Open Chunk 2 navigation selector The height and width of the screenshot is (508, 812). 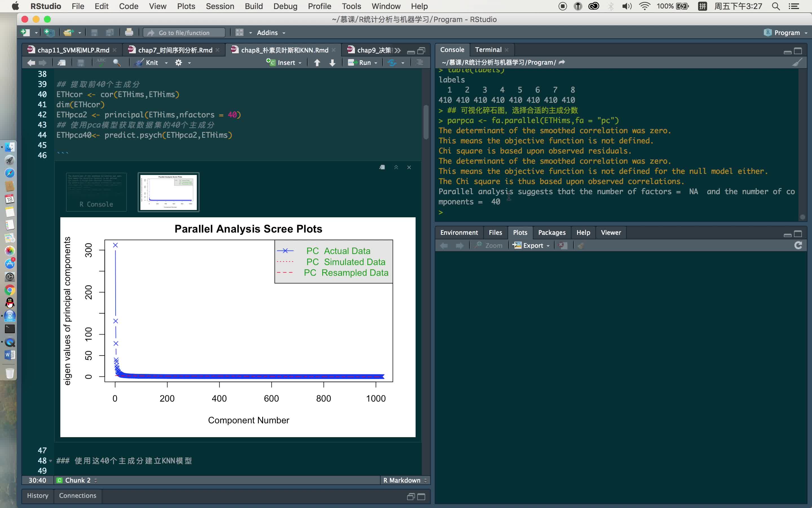(x=77, y=480)
